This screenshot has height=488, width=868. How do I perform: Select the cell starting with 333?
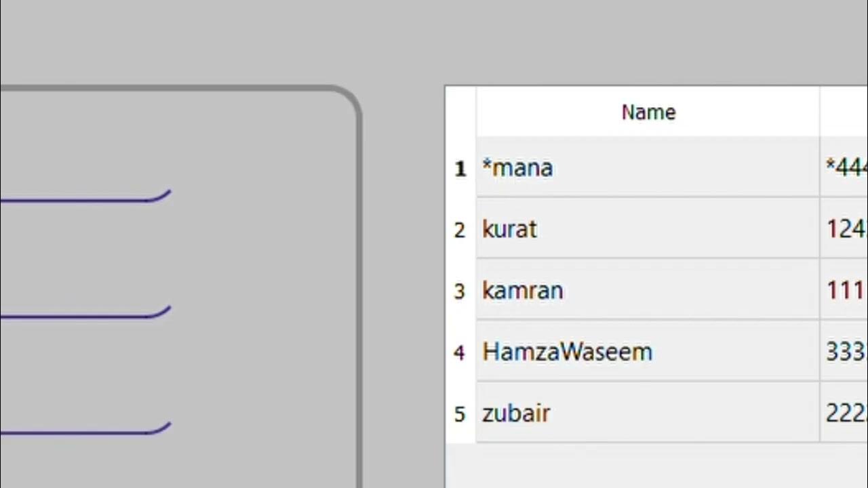[x=845, y=352]
